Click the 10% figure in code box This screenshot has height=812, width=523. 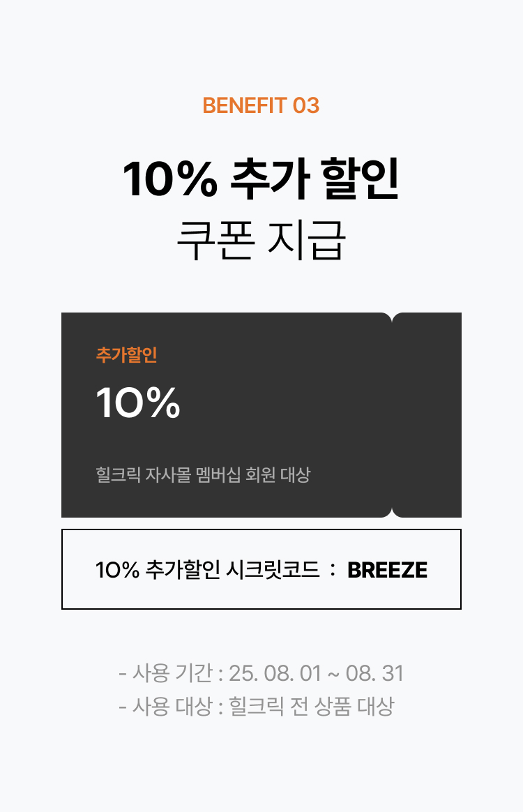[118, 570]
